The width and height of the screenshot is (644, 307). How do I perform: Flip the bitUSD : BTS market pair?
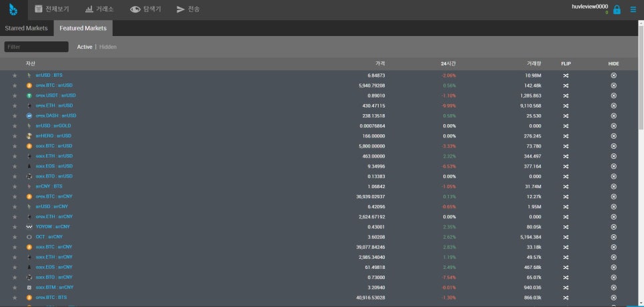pyautogui.click(x=565, y=75)
